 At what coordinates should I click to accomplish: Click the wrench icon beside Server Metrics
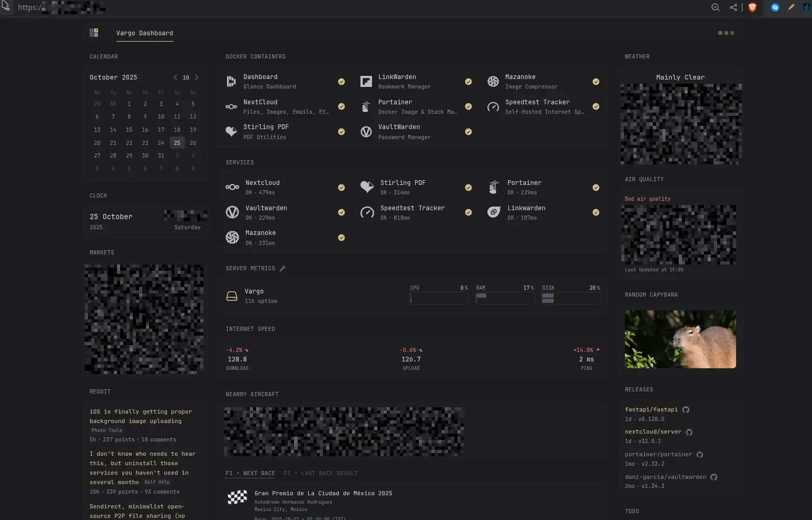point(283,268)
